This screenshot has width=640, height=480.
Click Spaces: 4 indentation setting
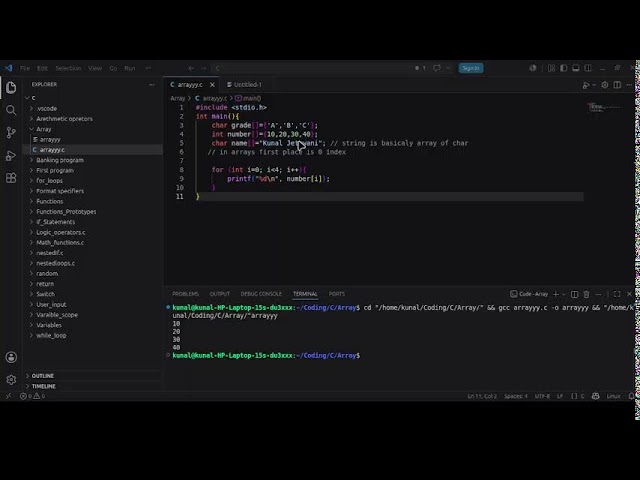coord(516,396)
